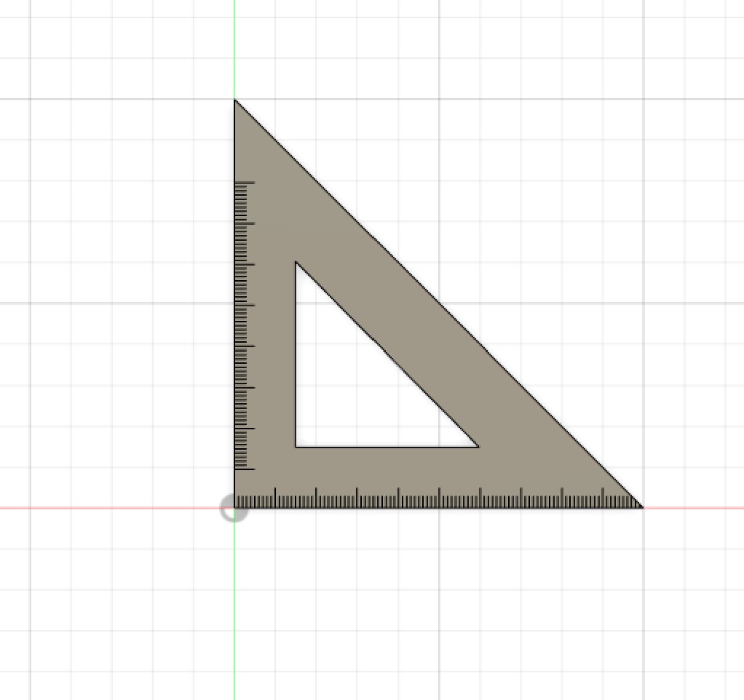744x700 pixels.
Task: Select the origin point circle marker
Action: [234, 508]
